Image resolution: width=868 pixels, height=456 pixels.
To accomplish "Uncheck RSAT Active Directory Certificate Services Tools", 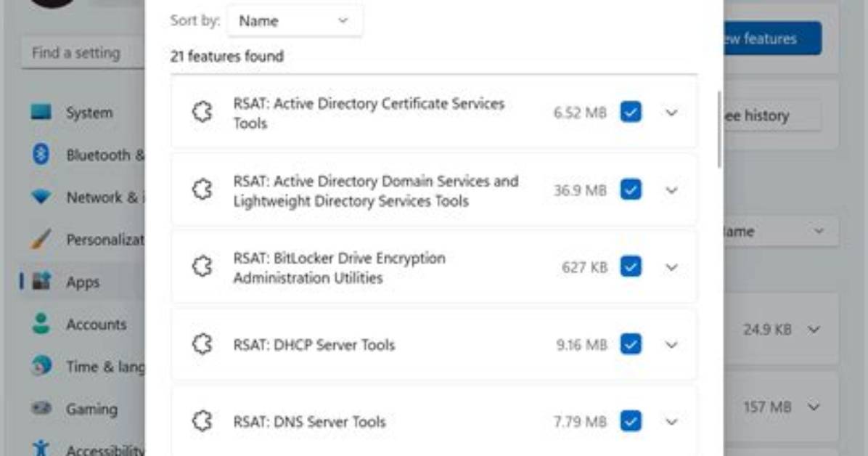I will [x=631, y=112].
